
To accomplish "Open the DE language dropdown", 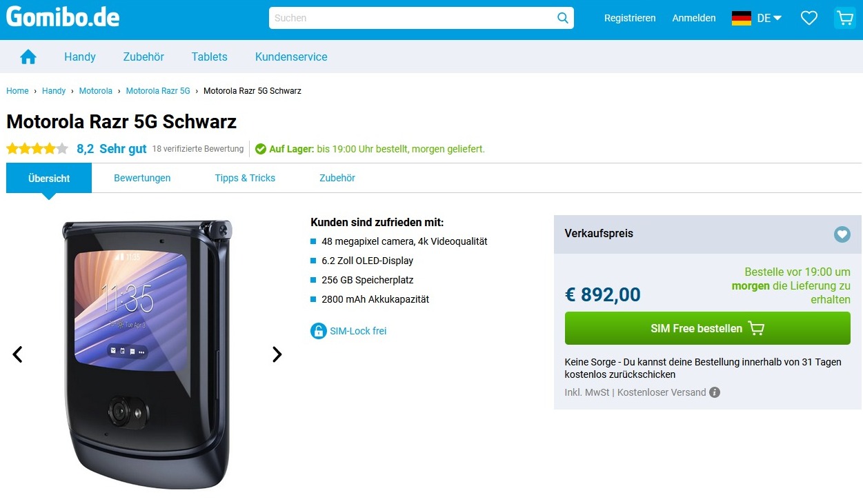I will click(769, 18).
